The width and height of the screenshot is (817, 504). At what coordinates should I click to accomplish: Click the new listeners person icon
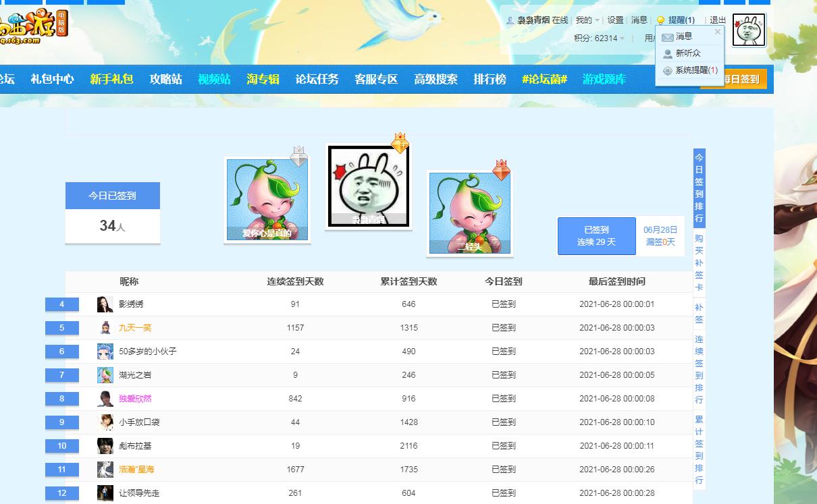667,54
